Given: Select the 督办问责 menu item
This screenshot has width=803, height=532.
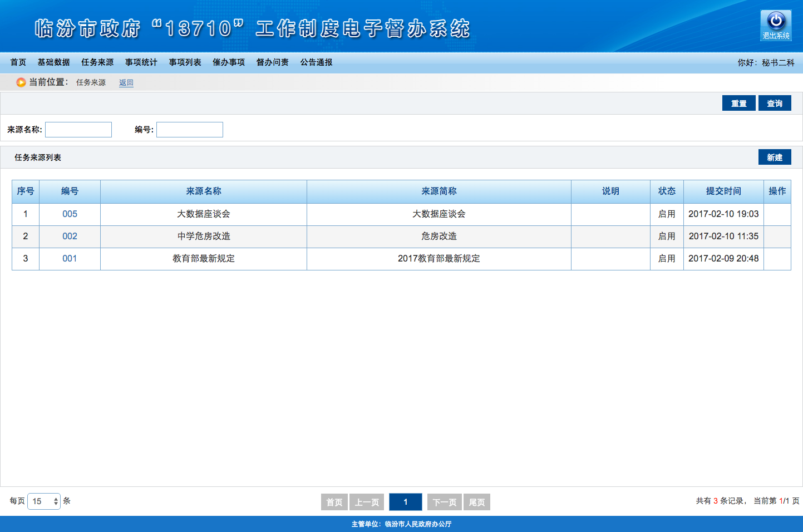Looking at the screenshot, I should click(273, 62).
